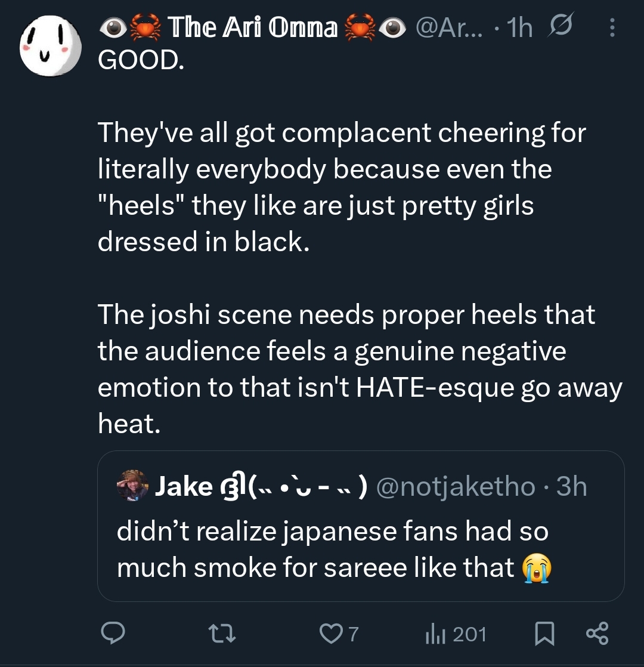The width and height of the screenshot is (644, 667).
Task: Repost this tweet with the retweet icon
Action: 224,633
